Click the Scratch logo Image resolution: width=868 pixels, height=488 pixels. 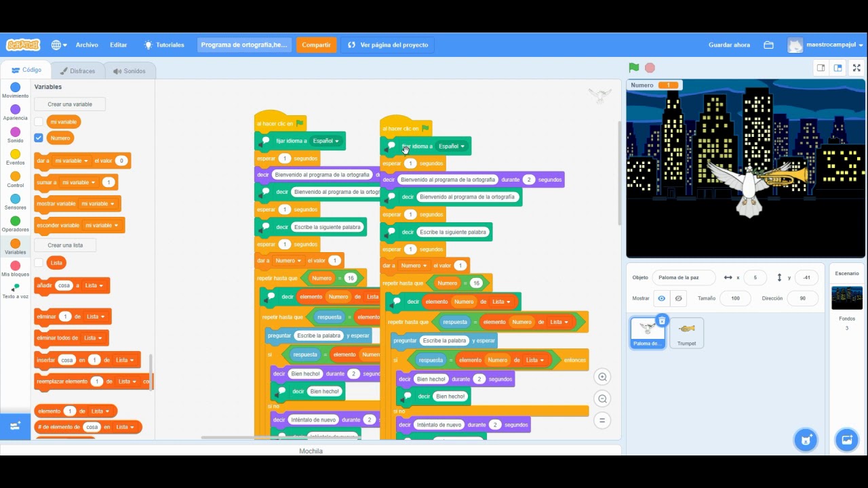coord(23,45)
